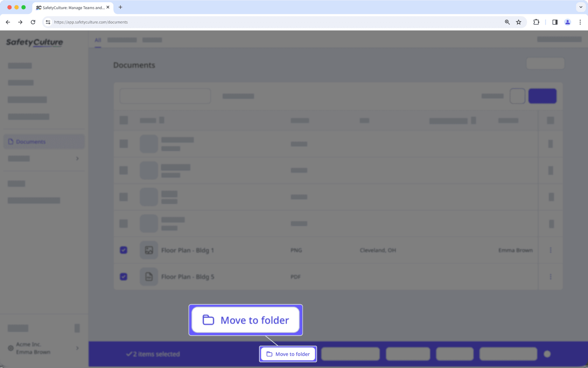
Task: Open the Documents section in the sidebar
Action: (x=30, y=142)
